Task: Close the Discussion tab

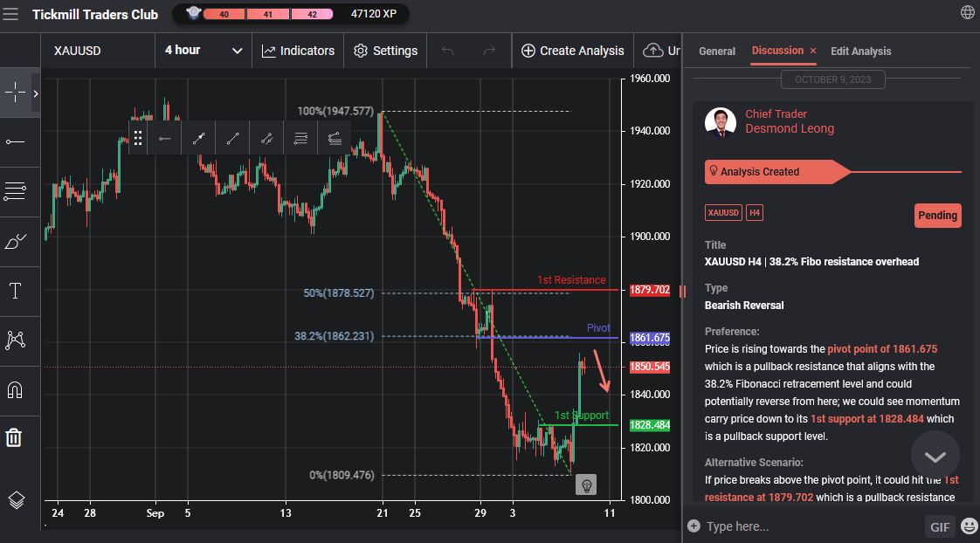Action: pyautogui.click(x=813, y=51)
